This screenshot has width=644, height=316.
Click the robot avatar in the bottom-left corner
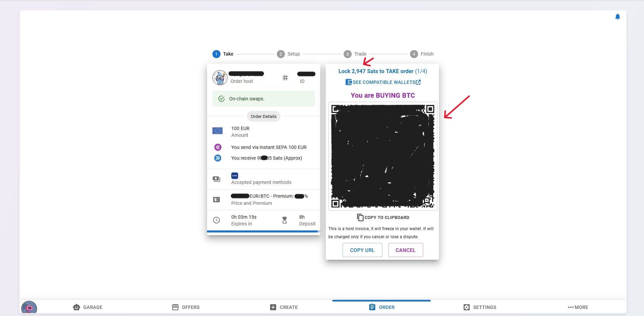(x=29, y=307)
